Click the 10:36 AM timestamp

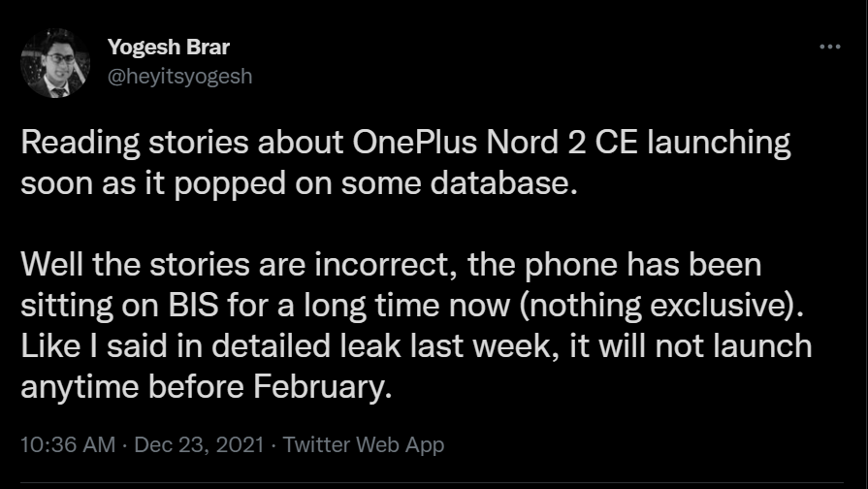(x=64, y=445)
